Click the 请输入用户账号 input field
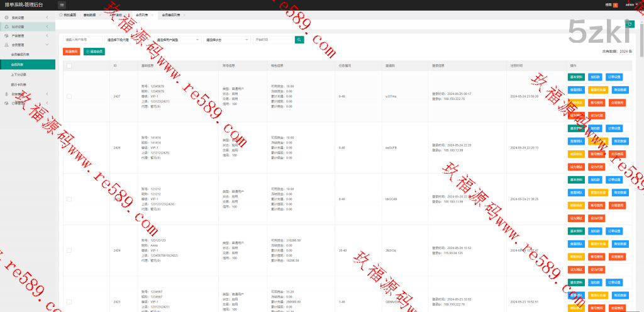The image size is (644, 312). coord(82,39)
